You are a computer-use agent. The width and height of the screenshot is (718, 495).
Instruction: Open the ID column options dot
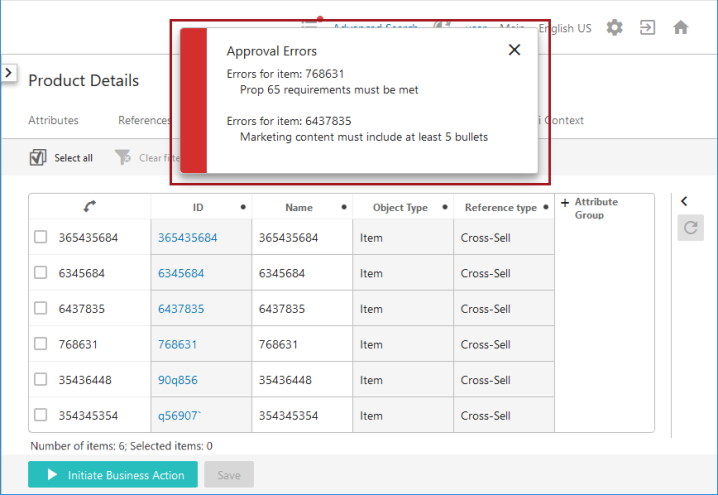click(x=243, y=207)
